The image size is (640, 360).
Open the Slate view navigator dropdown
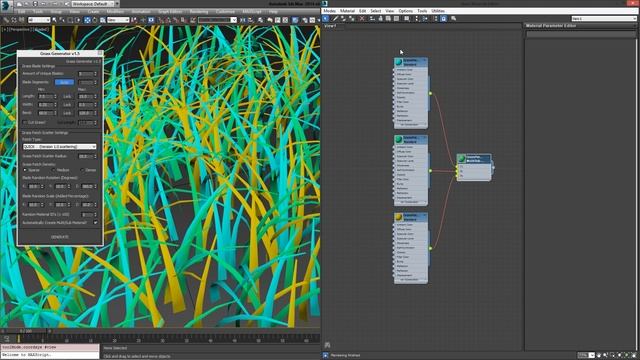[604, 19]
